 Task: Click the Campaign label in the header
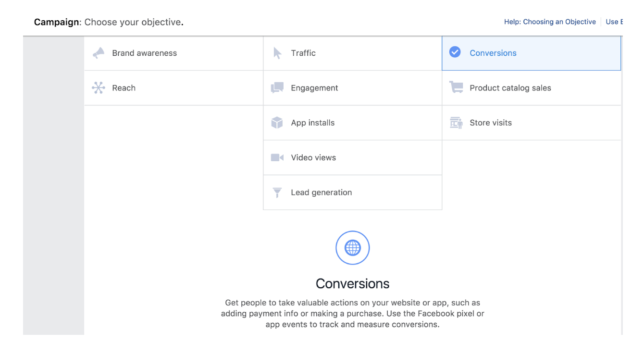click(x=56, y=22)
